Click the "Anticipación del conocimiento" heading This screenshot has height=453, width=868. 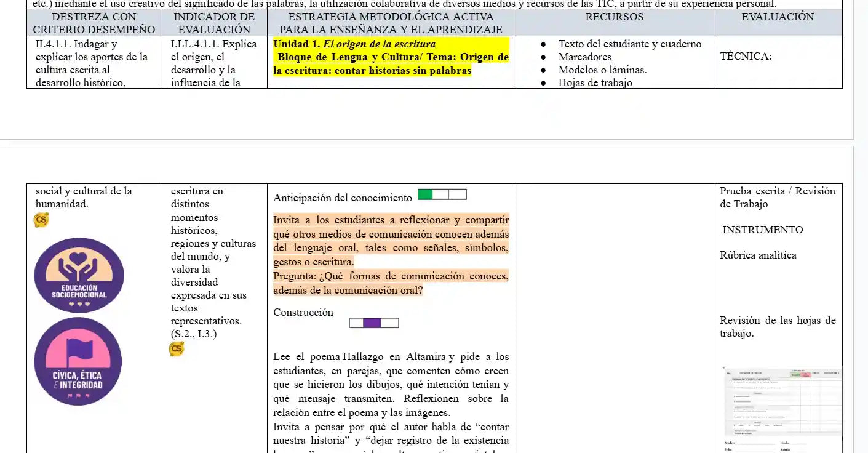point(343,198)
